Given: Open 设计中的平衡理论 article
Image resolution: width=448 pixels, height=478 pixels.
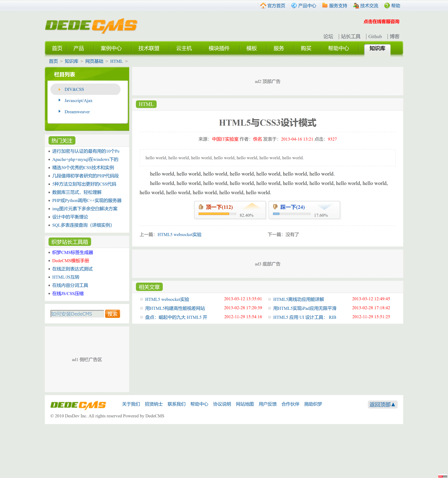Looking at the screenshot, I should click(x=70, y=217).
